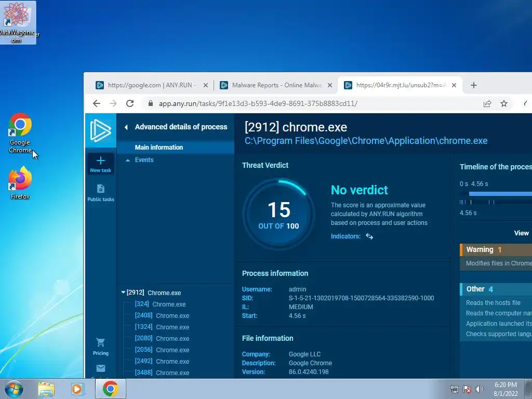Click the version 86.0.4240.198 value
The width and height of the screenshot is (532, 399).
[x=309, y=372]
